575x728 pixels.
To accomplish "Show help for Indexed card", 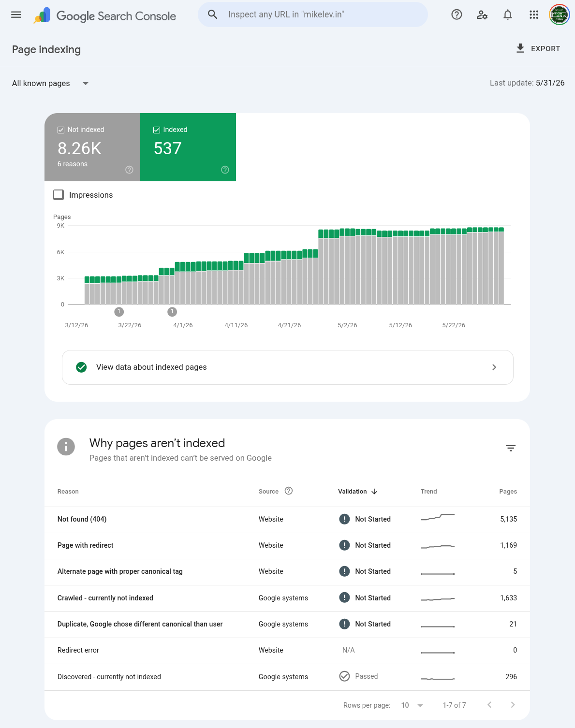I will point(225,170).
